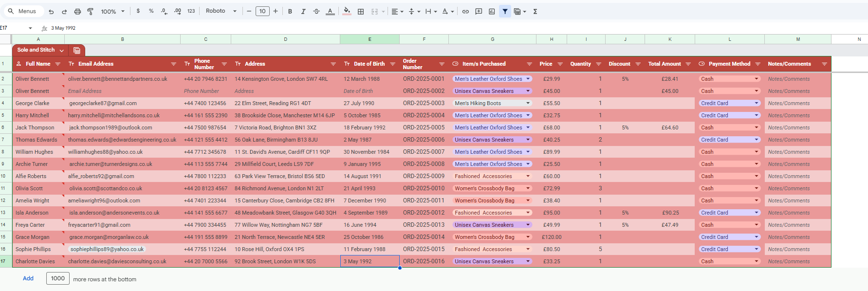This screenshot has height=291, width=868.
Task: Open the Item/s Purchased column filter
Action: pos(529,64)
